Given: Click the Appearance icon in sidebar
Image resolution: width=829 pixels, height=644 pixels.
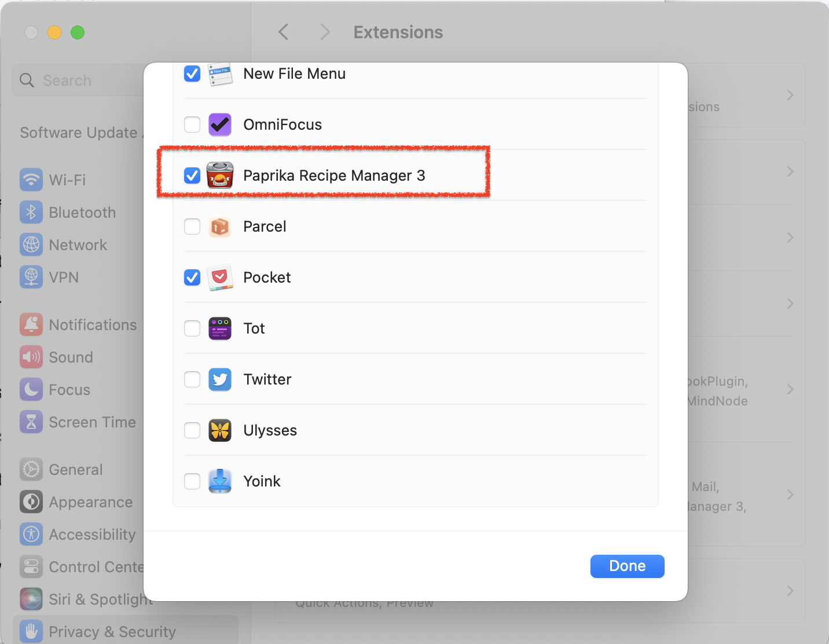Looking at the screenshot, I should (x=31, y=502).
